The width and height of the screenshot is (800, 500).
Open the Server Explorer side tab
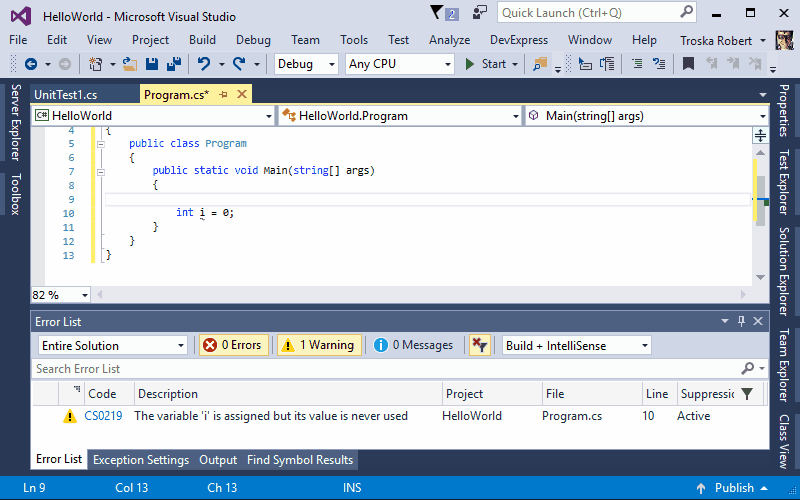click(16, 123)
